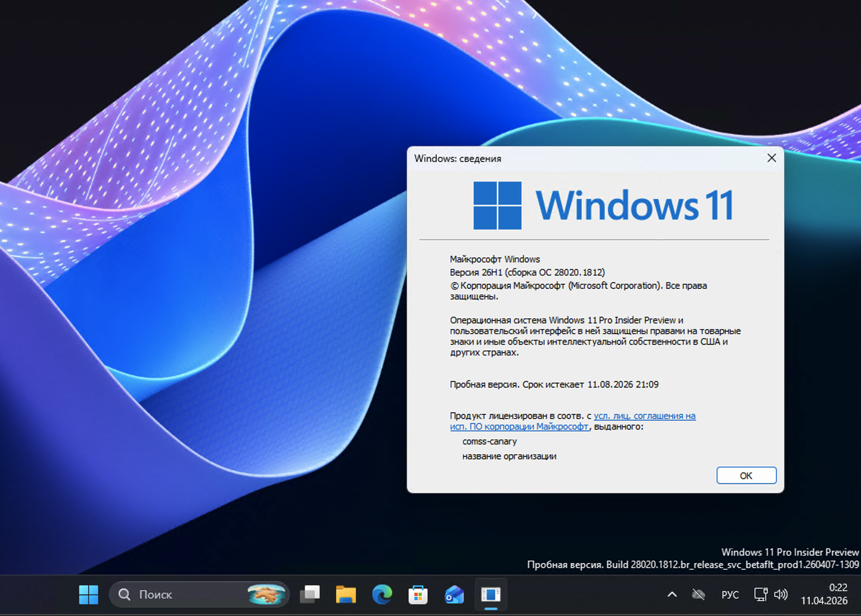Click OK in the Windows сведения dialog

[746, 475]
